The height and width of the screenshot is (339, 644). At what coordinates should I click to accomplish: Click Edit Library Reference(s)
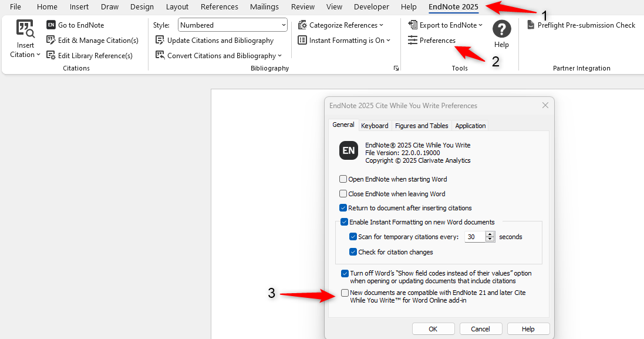point(89,55)
